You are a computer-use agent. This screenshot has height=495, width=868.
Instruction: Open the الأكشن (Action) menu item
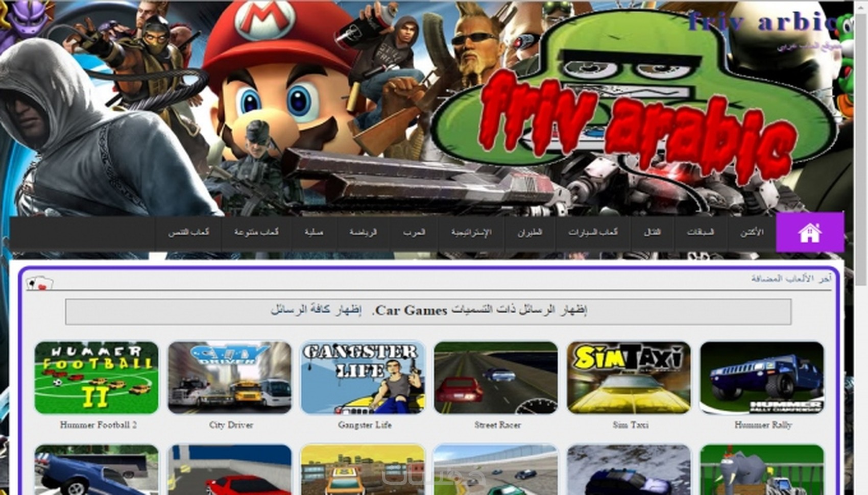752,232
